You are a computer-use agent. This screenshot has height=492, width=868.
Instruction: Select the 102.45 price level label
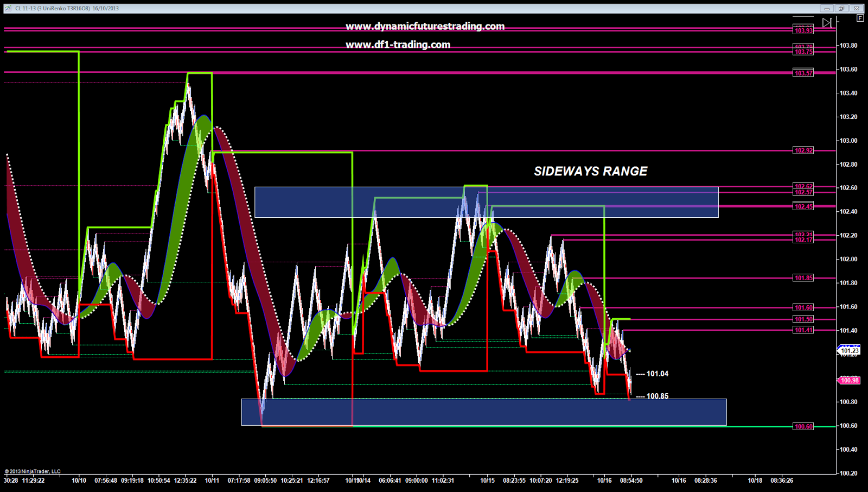click(803, 206)
